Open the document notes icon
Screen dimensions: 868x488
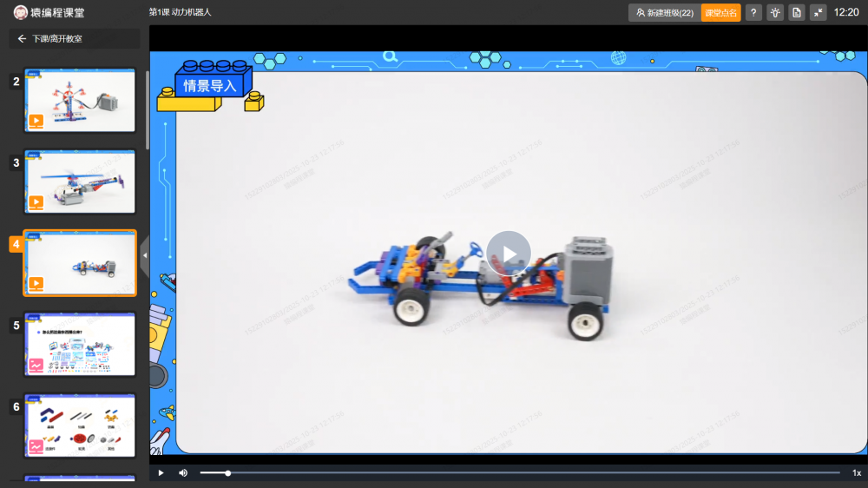pos(797,13)
